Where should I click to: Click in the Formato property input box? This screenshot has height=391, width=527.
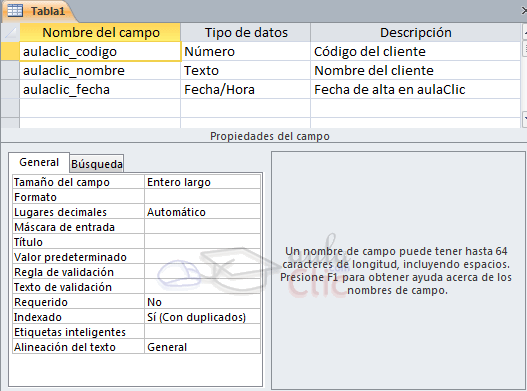(202, 197)
